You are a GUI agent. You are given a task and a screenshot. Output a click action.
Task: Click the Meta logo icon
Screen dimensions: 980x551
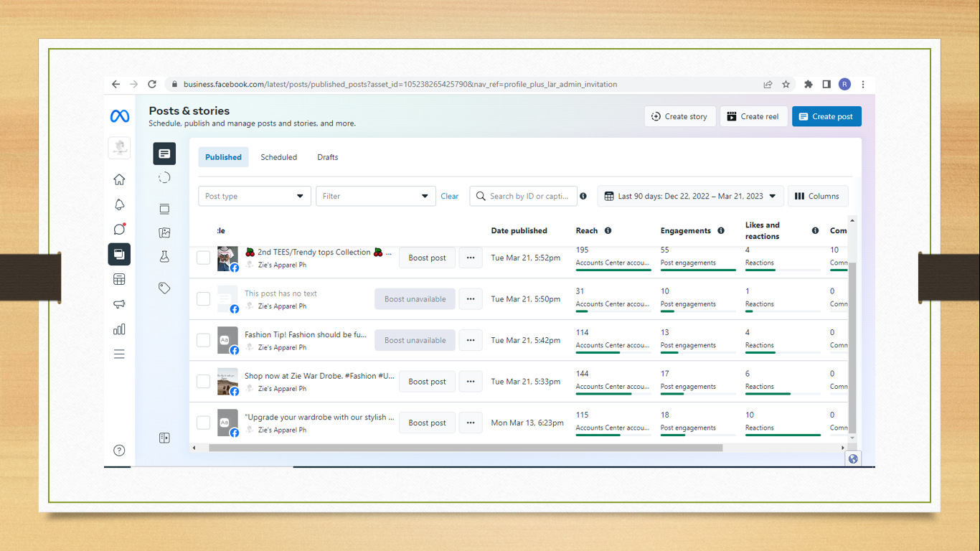119,116
